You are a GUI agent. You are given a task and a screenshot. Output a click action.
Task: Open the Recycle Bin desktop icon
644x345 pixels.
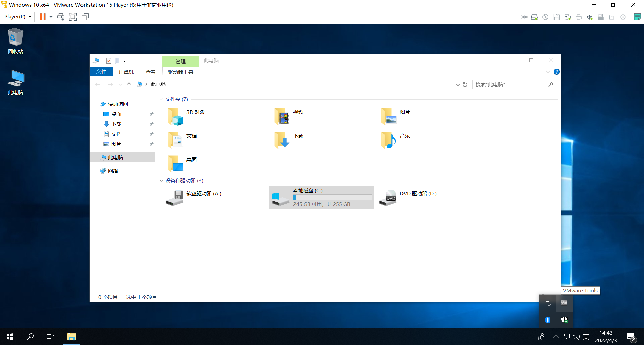[x=15, y=41]
